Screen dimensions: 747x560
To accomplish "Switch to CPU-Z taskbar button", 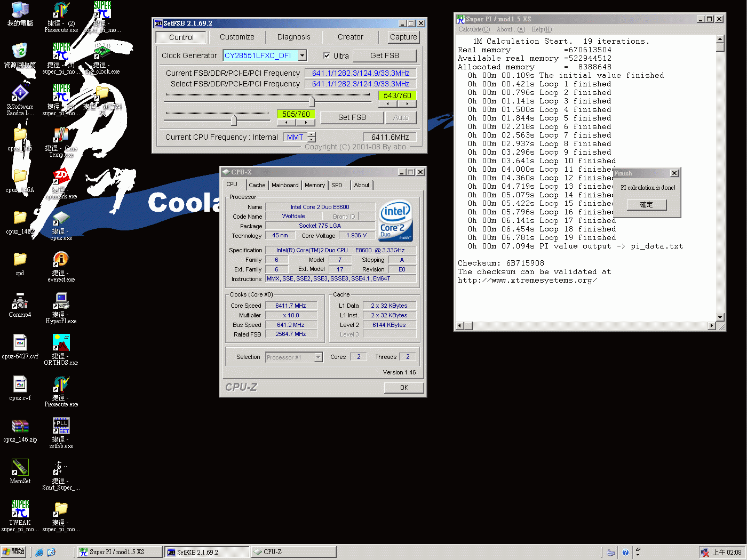I will tap(293, 552).
